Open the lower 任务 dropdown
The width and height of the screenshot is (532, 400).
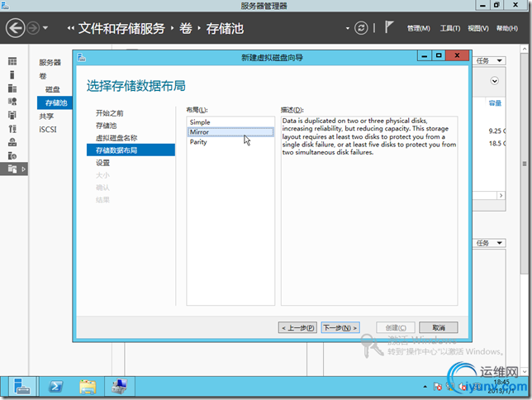click(x=489, y=243)
